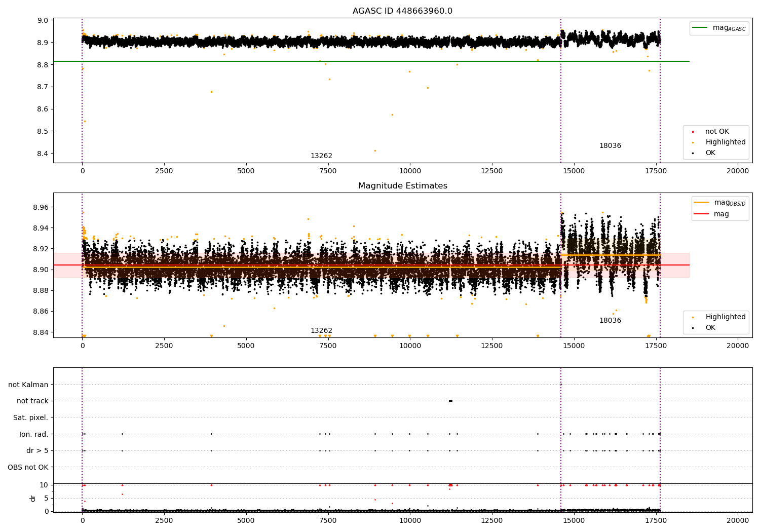Click the '8.86' y-axis tick label
This screenshot has height=532, width=760.
41,311
